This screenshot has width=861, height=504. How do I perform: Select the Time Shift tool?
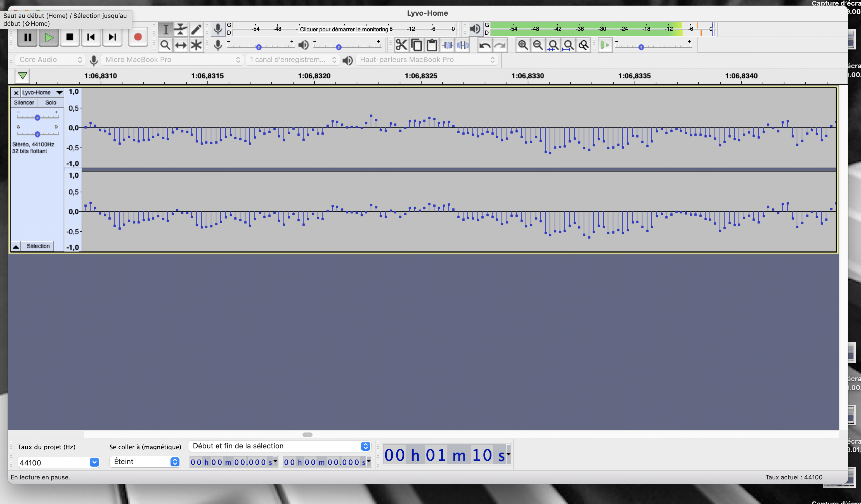point(180,45)
